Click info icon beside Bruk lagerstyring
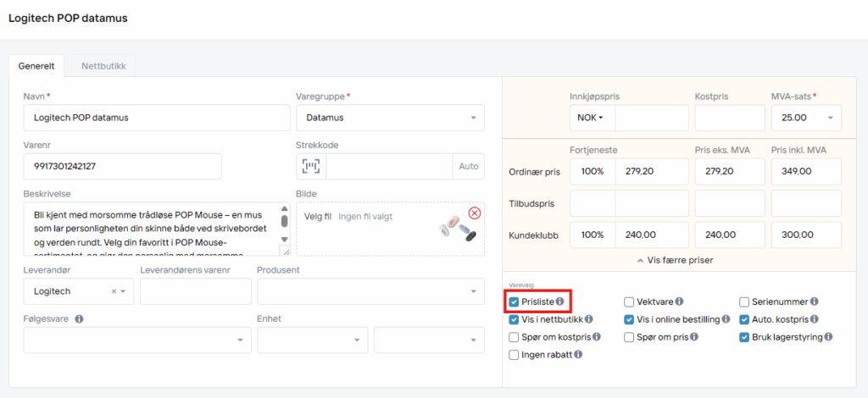Image resolution: width=868 pixels, height=398 pixels. tap(828, 337)
